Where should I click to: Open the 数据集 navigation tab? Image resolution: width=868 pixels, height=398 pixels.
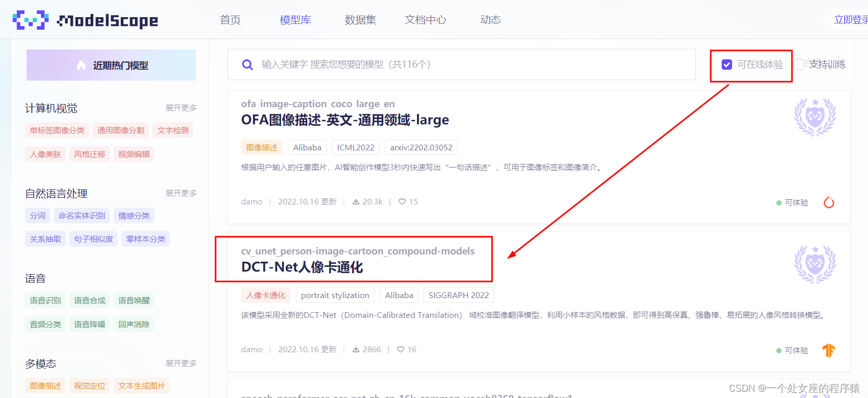click(360, 20)
